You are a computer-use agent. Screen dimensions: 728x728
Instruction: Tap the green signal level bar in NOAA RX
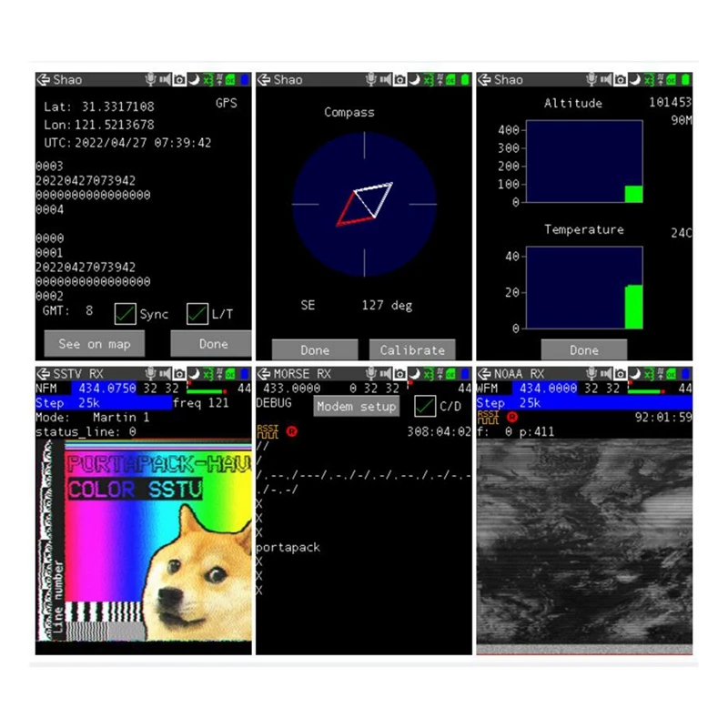(x=645, y=391)
